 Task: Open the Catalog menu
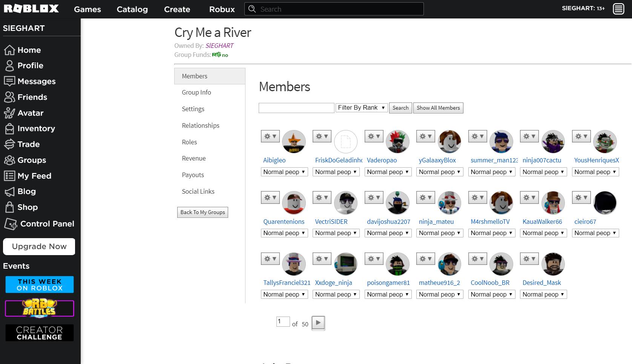132,9
